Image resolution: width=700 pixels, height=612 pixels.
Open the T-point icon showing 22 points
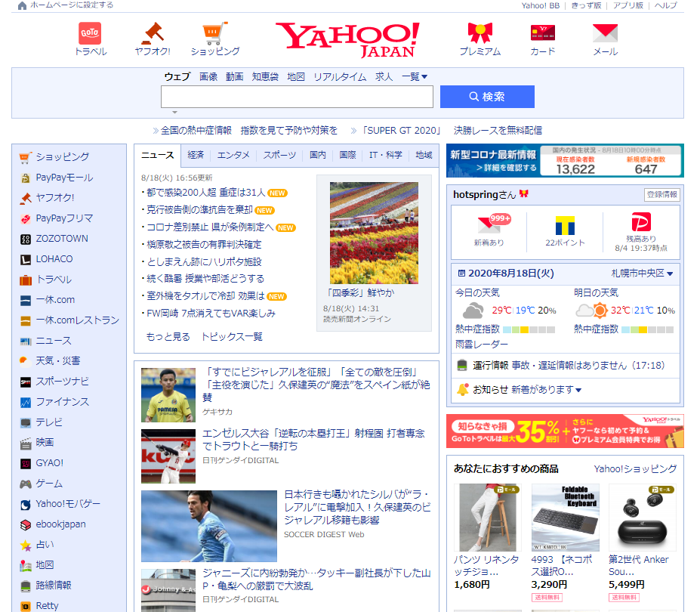[565, 225]
